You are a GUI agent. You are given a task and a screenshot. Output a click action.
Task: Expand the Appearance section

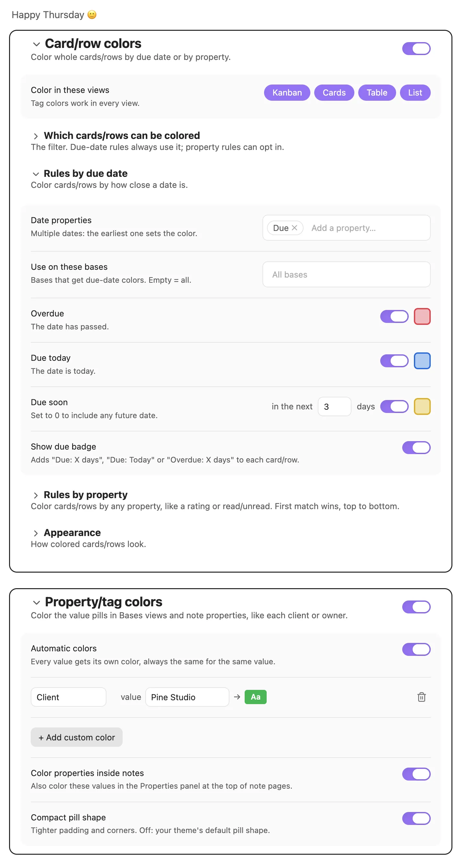pyautogui.click(x=36, y=533)
